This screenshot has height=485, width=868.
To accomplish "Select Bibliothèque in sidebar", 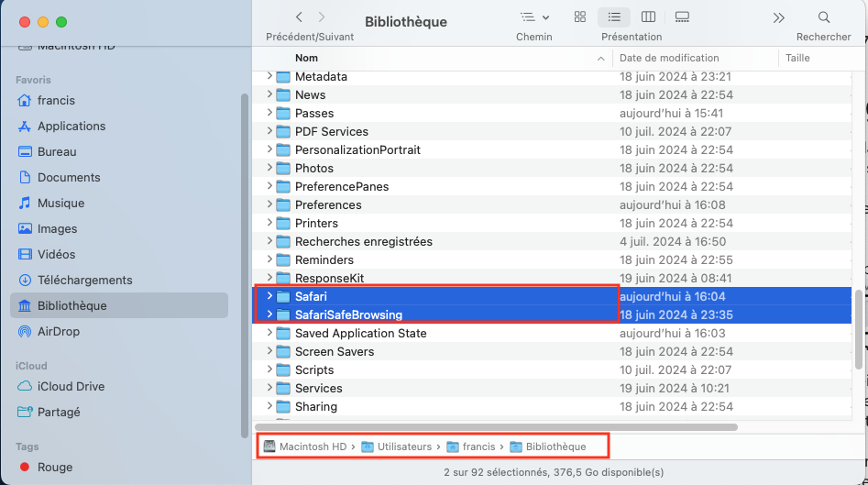I will point(119,305).
